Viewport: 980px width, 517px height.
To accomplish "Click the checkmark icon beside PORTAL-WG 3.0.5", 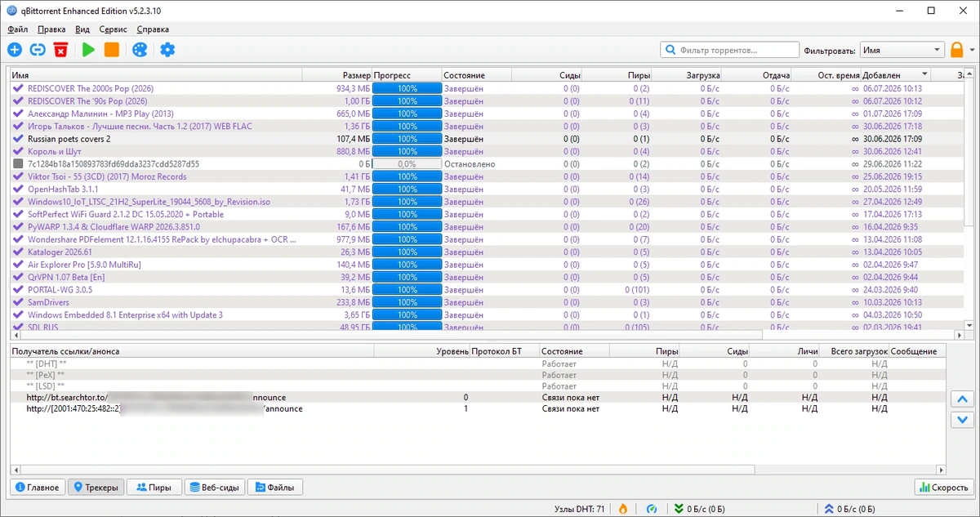I will [x=18, y=290].
